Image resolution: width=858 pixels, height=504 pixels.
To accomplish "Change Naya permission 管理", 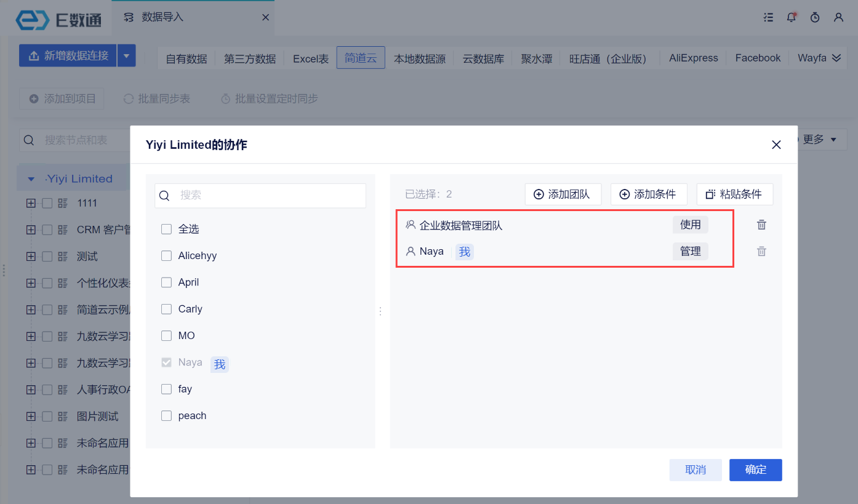I will click(x=690, y=251).
